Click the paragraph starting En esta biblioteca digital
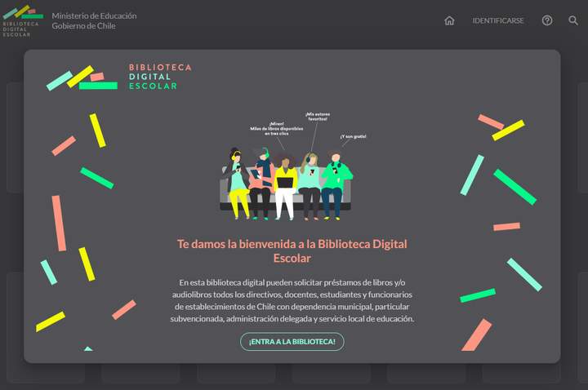This screenshot has height=390, width=588. tap(292, 300)
